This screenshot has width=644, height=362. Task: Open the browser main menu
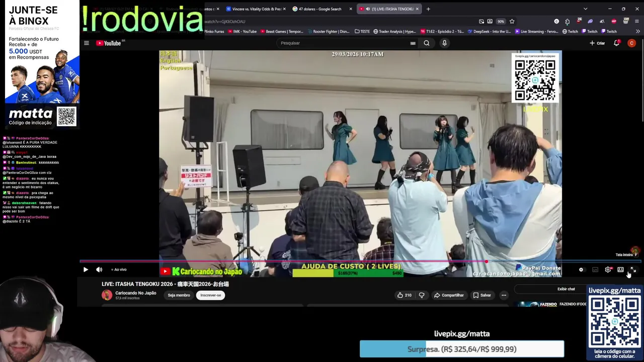point(637,22)
